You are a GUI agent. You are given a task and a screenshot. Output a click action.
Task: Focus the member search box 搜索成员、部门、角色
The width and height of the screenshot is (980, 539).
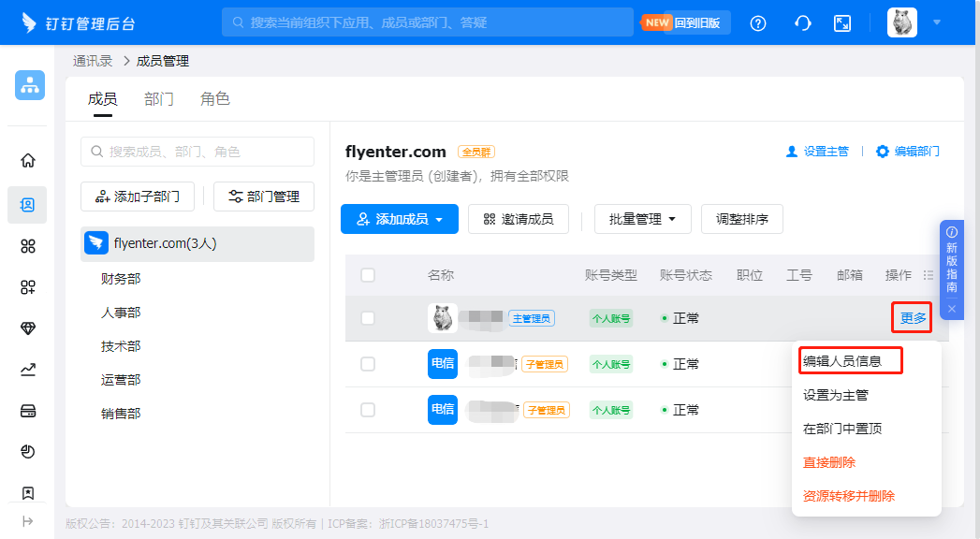coord(197,152)
